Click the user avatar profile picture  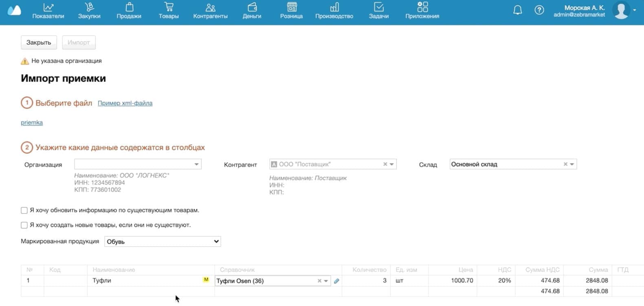tap(621, 11)
